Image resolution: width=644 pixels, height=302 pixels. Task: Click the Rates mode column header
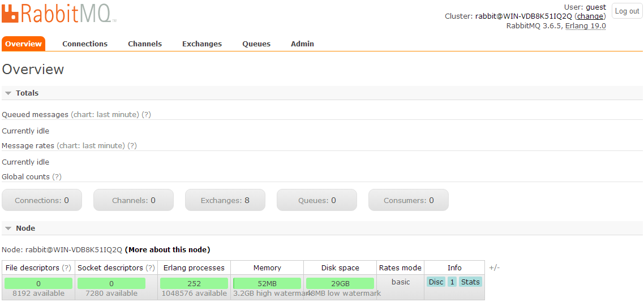click(401, 268)
